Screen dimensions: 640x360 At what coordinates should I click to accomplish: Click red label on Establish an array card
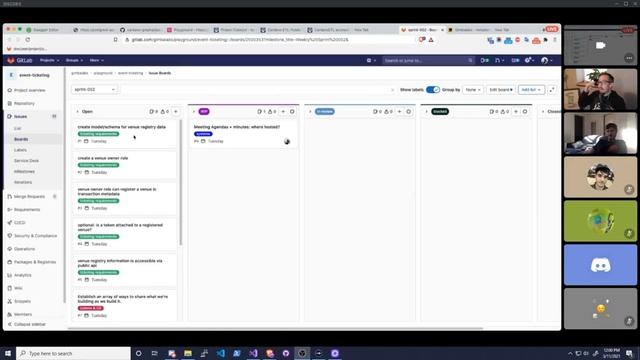click(x=91, y=308)
